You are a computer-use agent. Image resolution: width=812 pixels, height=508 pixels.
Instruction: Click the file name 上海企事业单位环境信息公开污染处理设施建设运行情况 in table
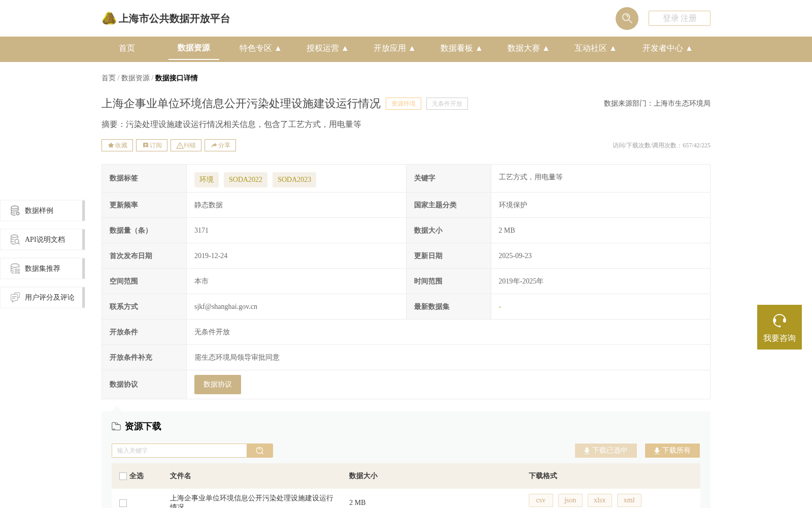pos(252,502)
